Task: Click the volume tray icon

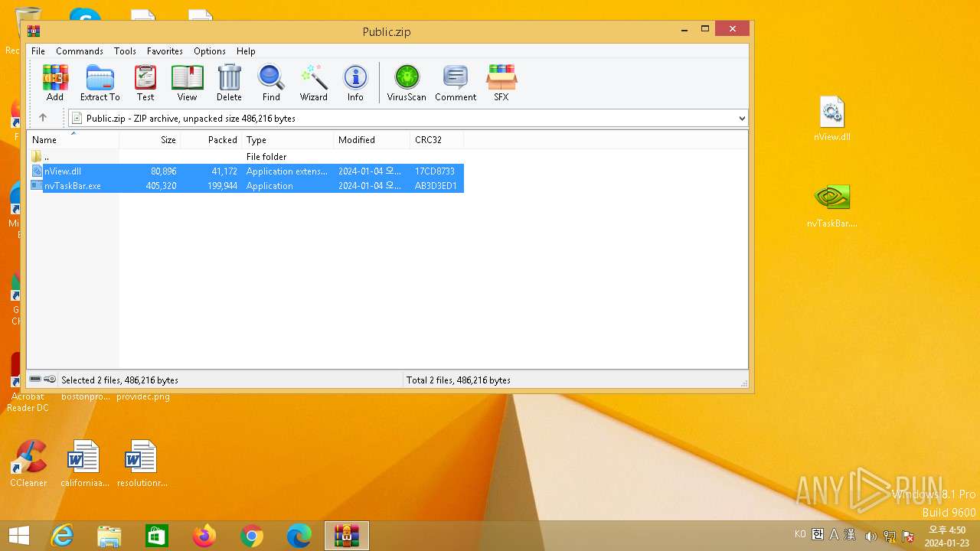Action: pyautogui.click(x=871, y=536)
